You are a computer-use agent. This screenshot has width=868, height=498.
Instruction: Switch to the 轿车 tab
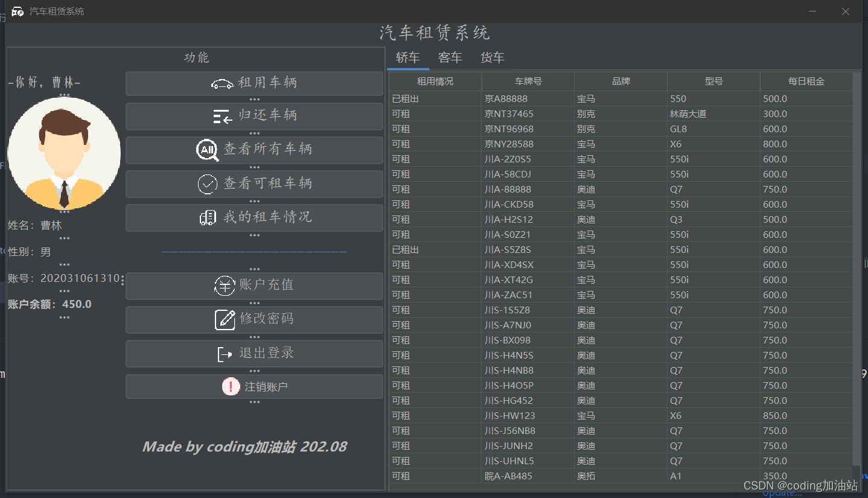pyautogui.click(x=408, y=58)
